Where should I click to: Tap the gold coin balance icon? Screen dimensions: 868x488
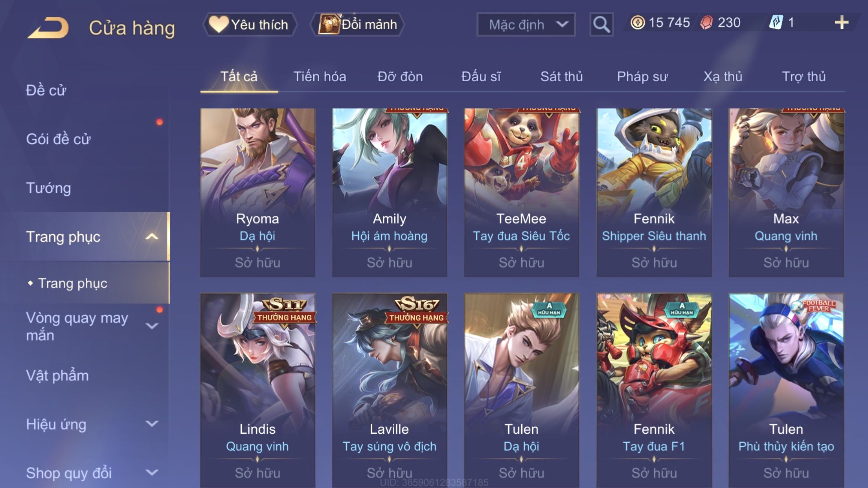637,22
